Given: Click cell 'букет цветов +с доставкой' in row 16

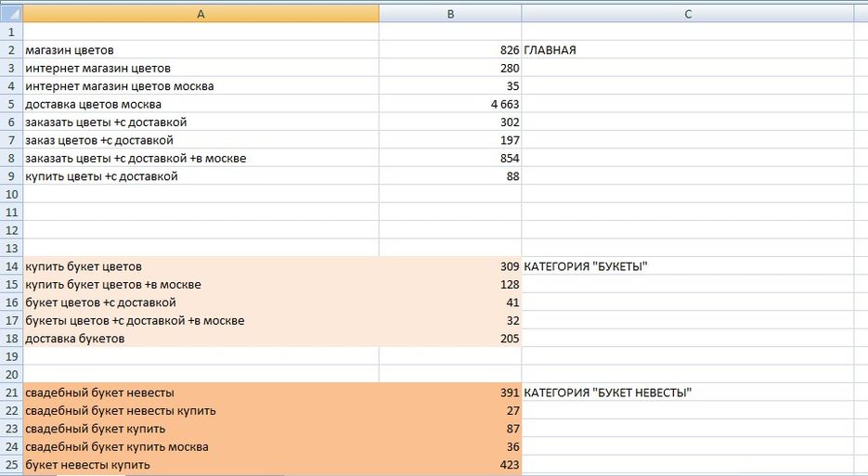Looking at the screenshot, I should (x=201, y=302).
